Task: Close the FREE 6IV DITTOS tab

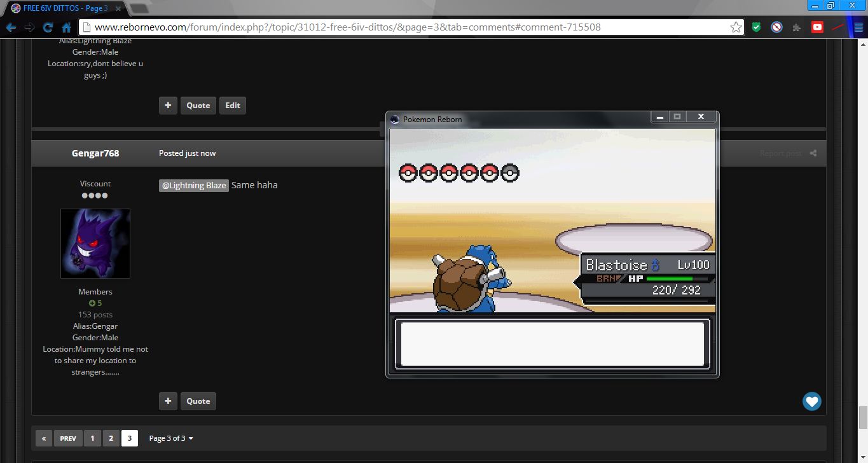Action: (118, 9)
